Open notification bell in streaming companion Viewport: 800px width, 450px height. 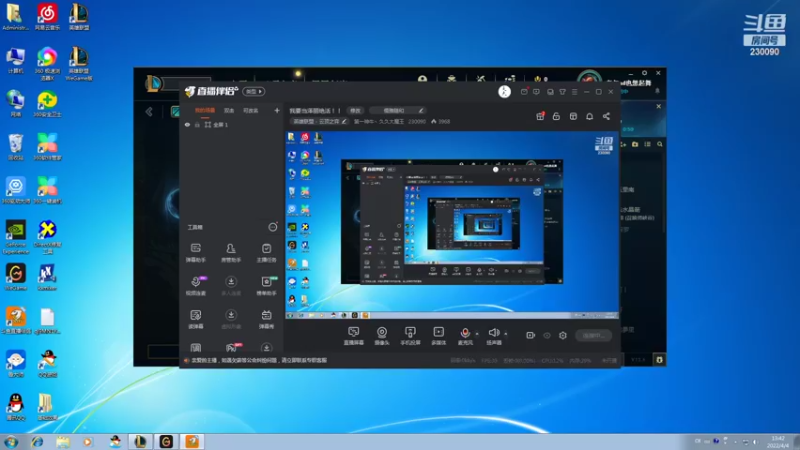589,116
